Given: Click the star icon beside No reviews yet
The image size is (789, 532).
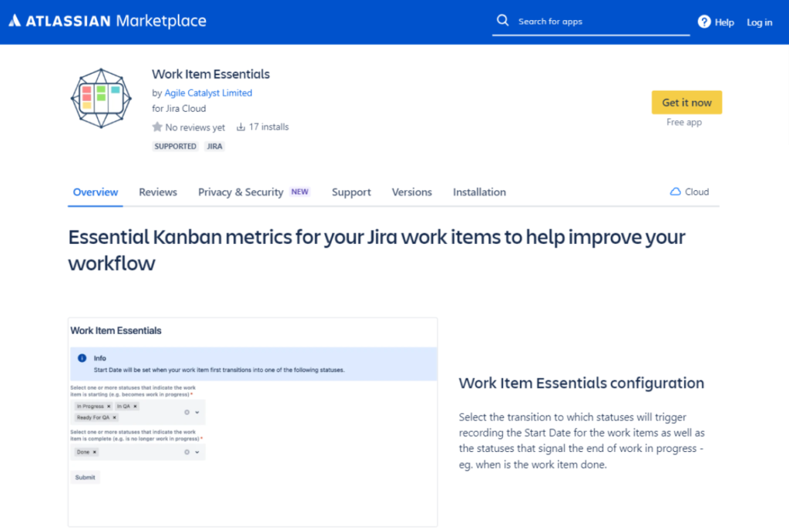Looking at the screenshot, I should [x=157, y=127].
